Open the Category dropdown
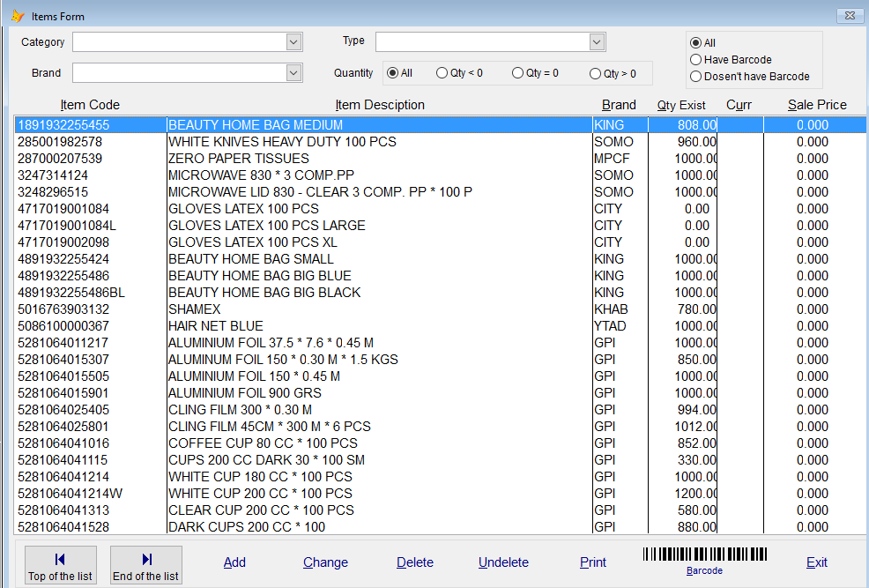 (x=293, y=41)
